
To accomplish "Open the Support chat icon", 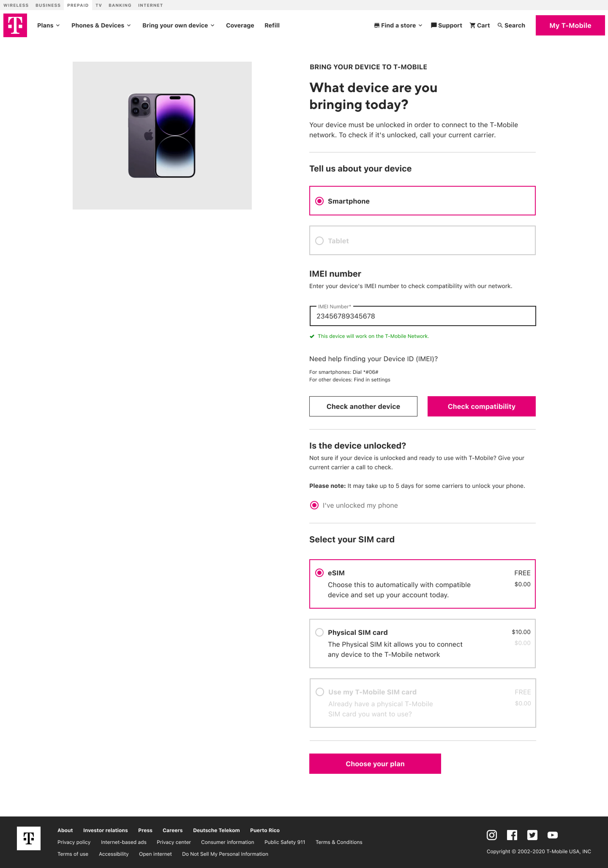I will coord(434,25).
